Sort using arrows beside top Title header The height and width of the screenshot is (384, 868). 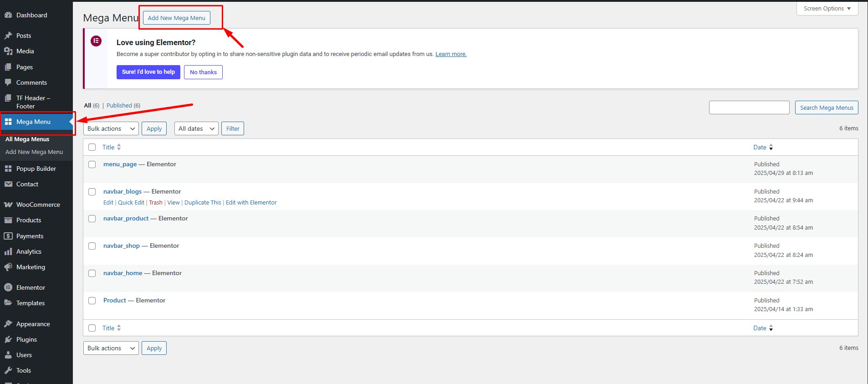(x=119, y=147)
